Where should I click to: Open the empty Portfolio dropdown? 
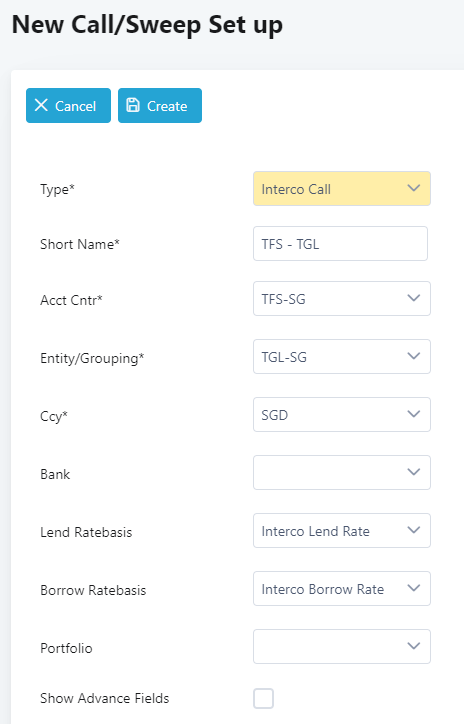click(342, 646)
